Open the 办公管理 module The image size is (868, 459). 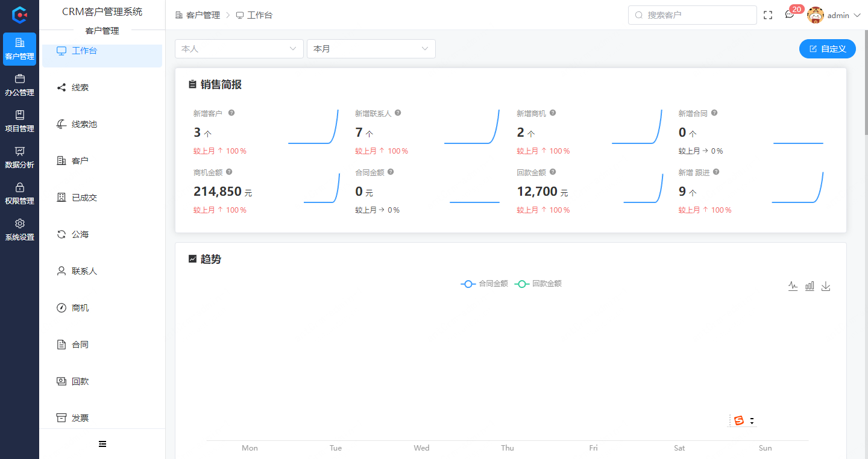(x=19, y=85)
